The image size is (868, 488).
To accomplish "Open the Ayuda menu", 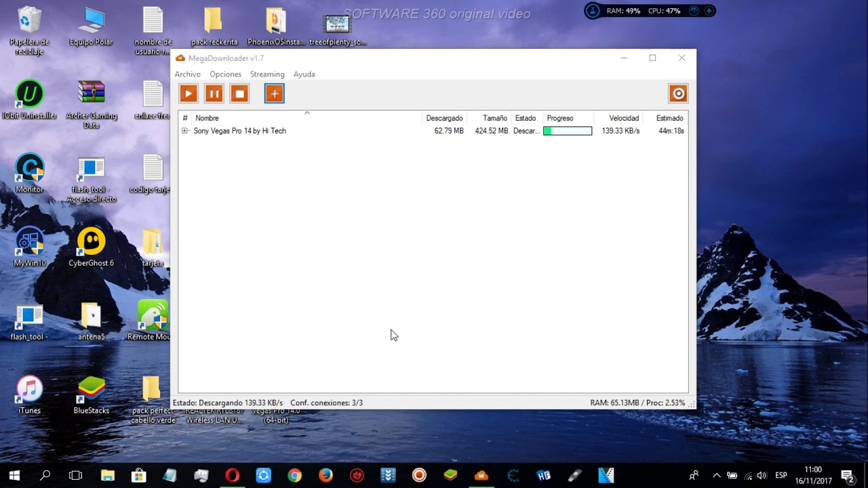I will click(x=304, y=74).
